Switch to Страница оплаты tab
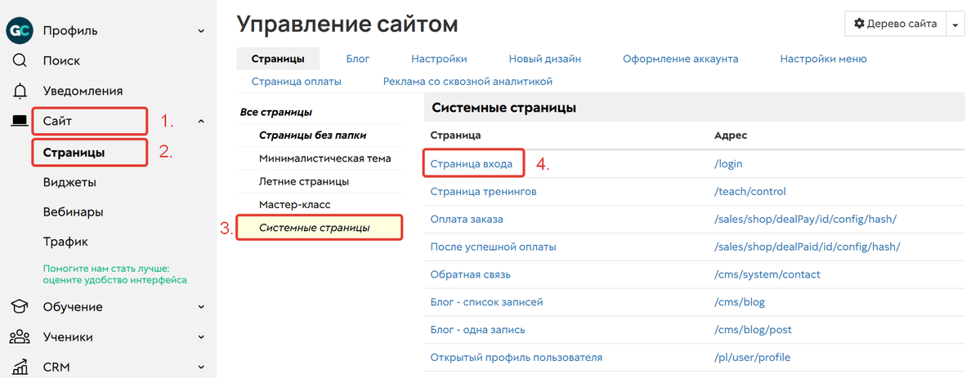The image size is (980, 378). (x=296, y=81)
